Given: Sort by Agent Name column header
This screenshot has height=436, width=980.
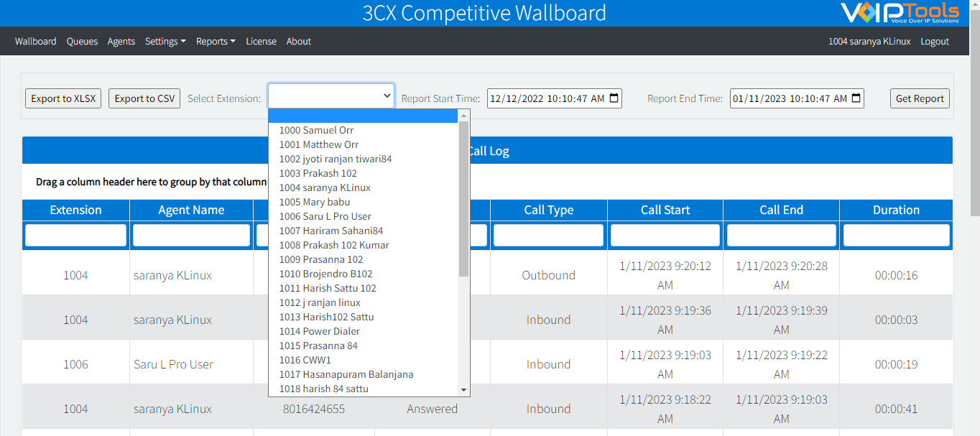Looking at the screenshot, I should (191, 210).
